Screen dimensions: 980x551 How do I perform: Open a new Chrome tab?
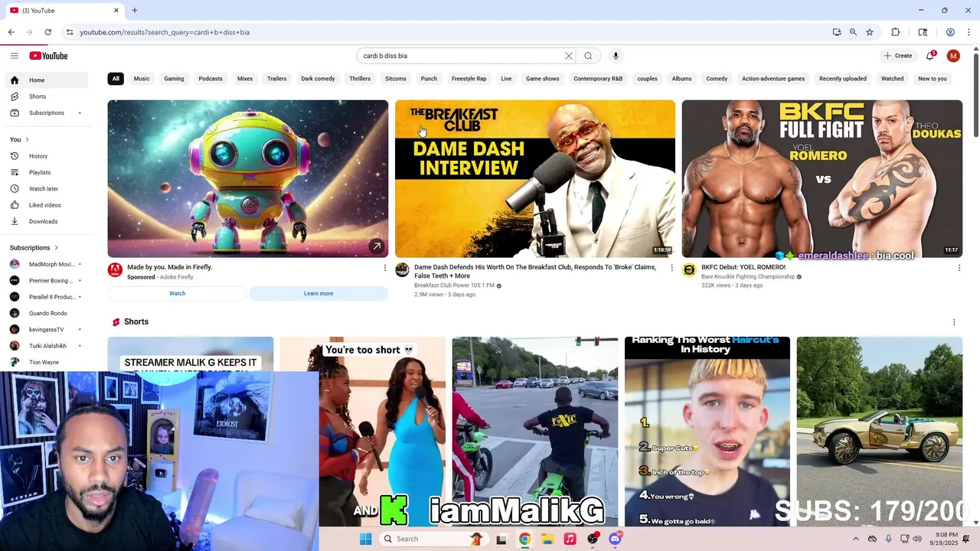pyautogui.click(x=135, y=11)
